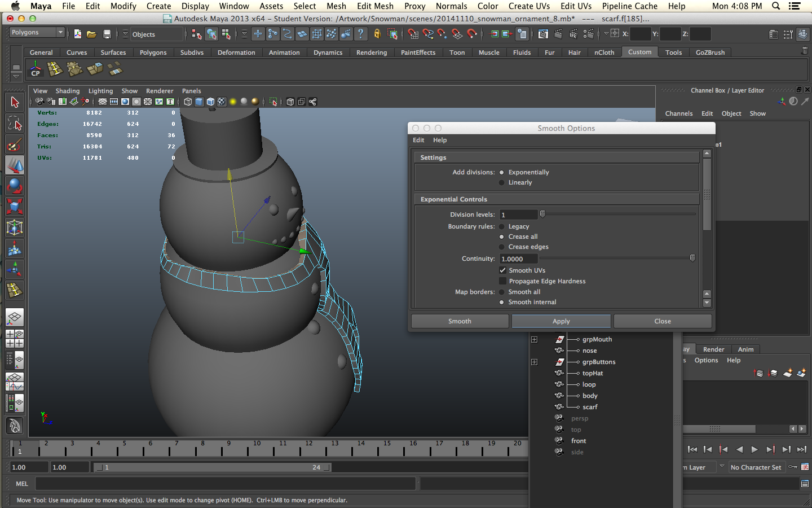Click the MEL command line field
Image resolution: width=812 pixels, height=508 pixels.
(x=226, y=484)
